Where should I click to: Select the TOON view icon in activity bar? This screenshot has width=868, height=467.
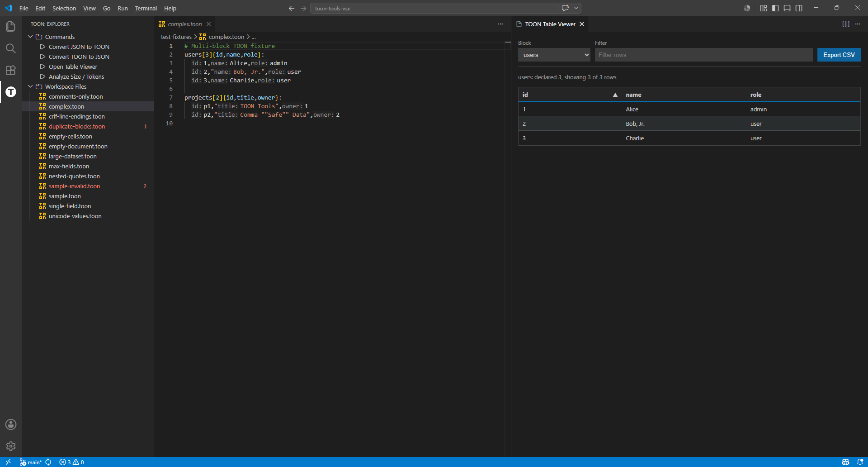pos(11,92)
